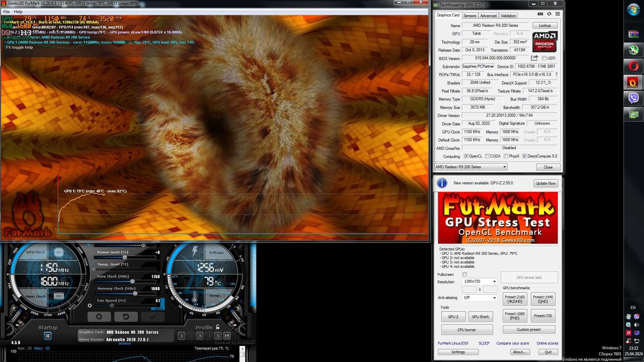Viewport: 644px width, 362px height.
Task: Click the Bus Interface question mark
Action: click(x=556, y=74)
